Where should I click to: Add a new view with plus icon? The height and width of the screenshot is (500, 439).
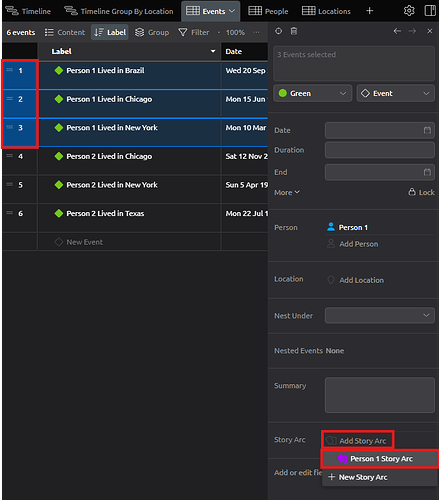pyautogui.click(x=369, y=11)
